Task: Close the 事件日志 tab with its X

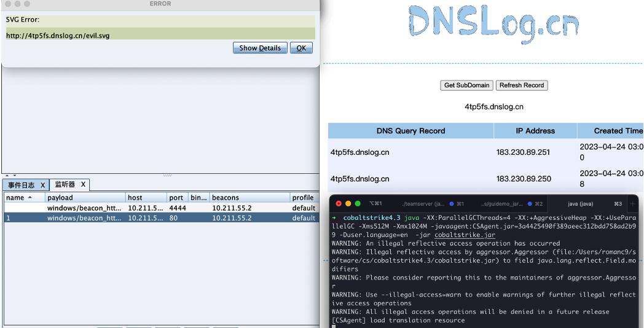Action: coord(43,185)
